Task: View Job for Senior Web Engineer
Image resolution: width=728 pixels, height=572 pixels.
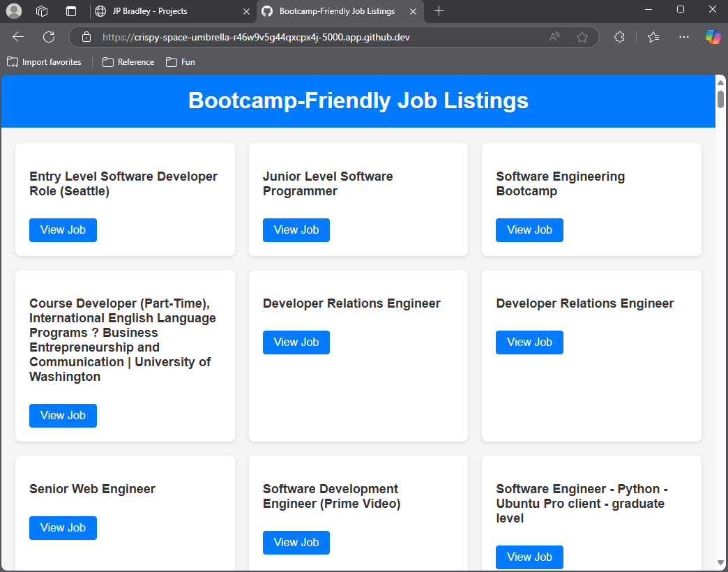Action: pos(63,528)
